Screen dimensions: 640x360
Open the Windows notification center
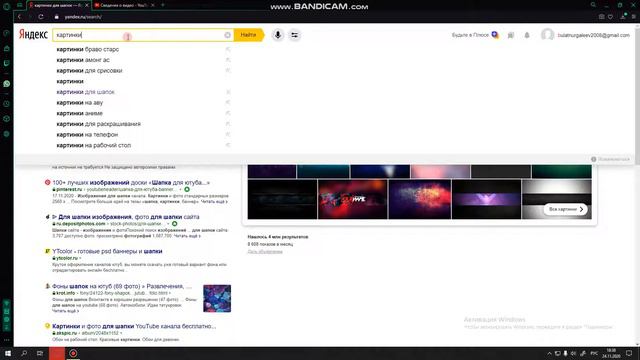click(629, 353)
